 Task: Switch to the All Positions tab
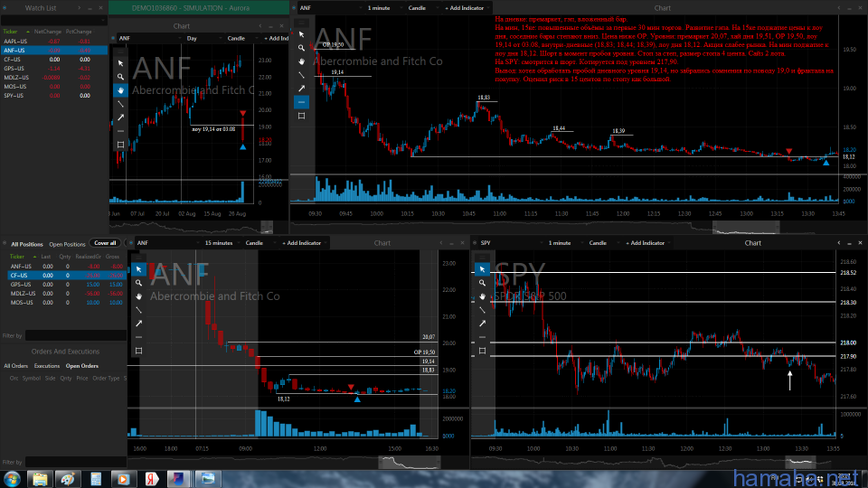(26, 244)
